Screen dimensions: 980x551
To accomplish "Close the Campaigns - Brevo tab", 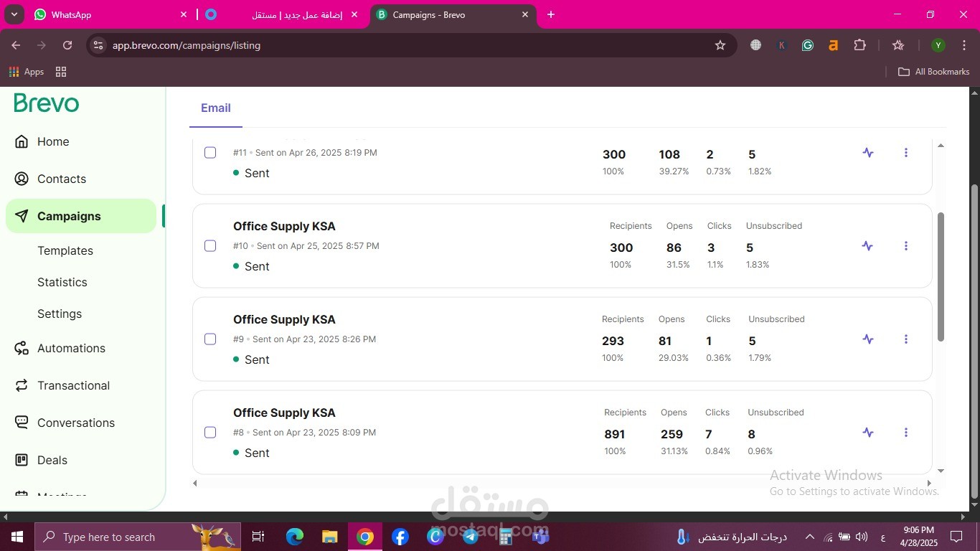I will click(525, 14).
